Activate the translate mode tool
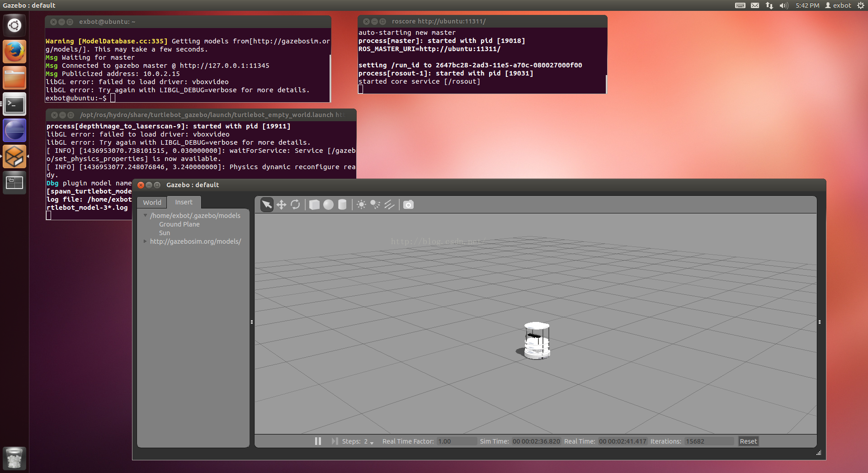The width and height of the screenshot is (868, 473). (x=281, y=205)
